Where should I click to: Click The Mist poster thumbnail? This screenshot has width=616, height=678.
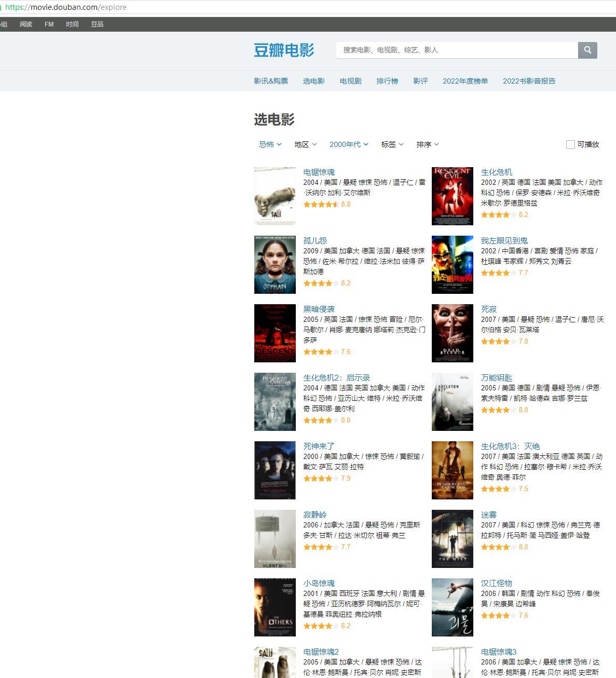[x=453, y=539]
